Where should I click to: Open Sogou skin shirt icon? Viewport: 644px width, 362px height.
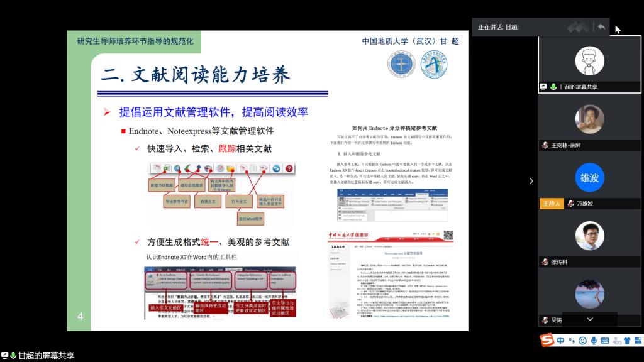pos(626,341)
